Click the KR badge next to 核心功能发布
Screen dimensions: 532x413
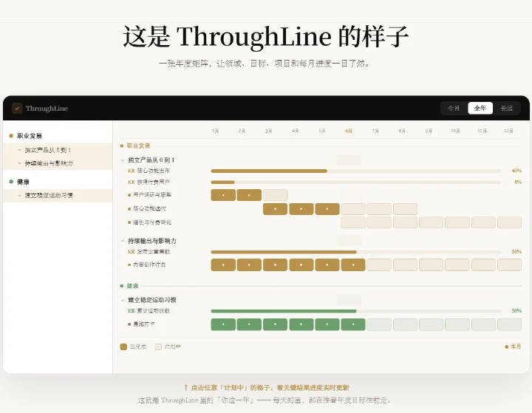tap(132, 171)
